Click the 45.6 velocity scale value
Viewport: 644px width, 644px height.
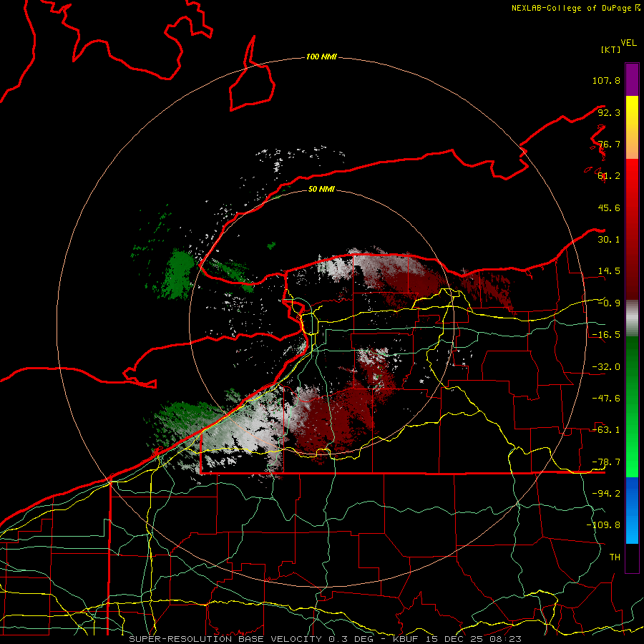click(x=609, y=208)
